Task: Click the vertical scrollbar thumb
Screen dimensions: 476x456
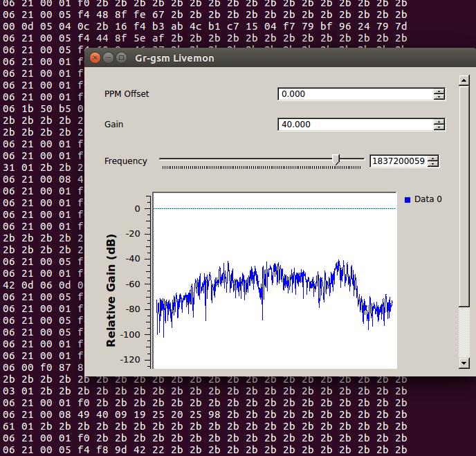Action: tap(464, 197)
